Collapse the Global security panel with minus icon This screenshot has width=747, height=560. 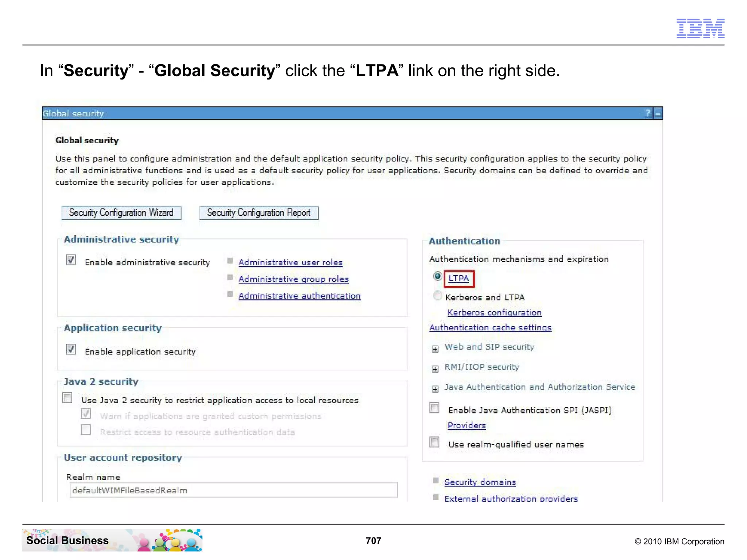[x=658, y=113]
